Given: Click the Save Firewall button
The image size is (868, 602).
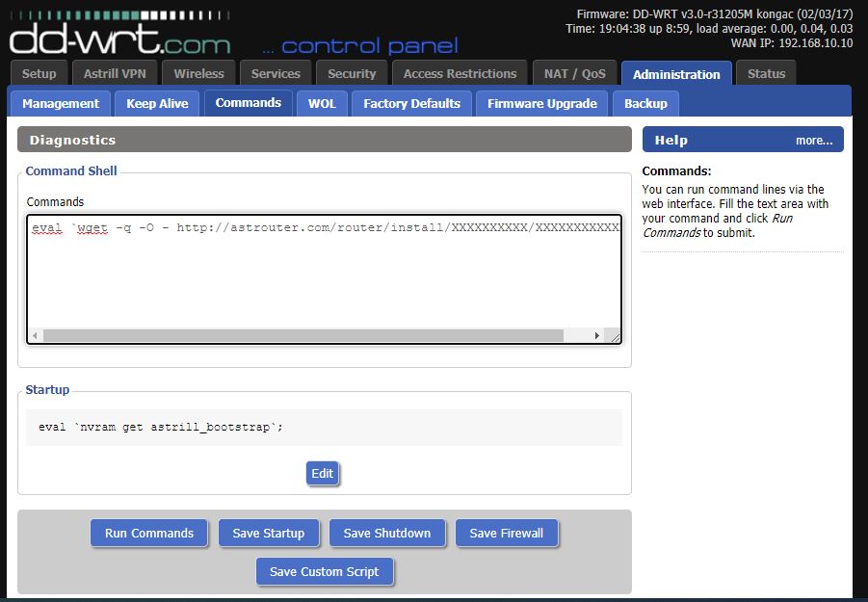Looking at the screenshot, I should [507, 533].
